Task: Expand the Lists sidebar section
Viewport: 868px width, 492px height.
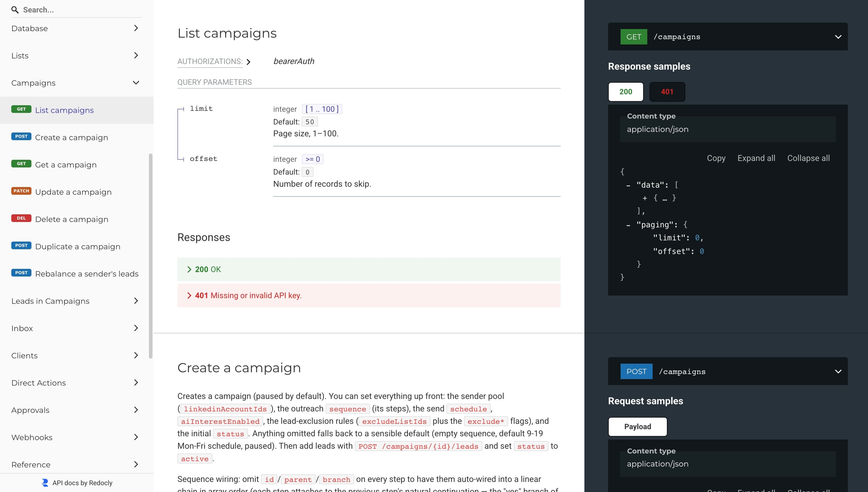Action: [x=77, y=56]
